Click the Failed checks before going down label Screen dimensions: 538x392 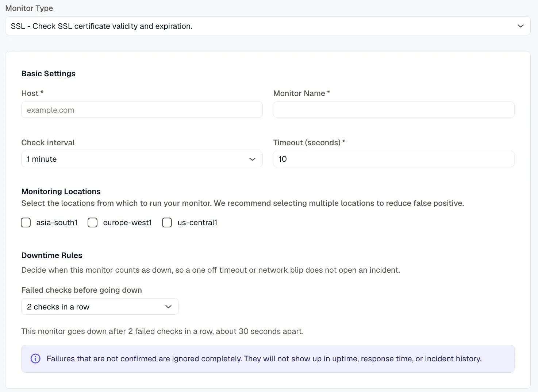coord(82,290)
